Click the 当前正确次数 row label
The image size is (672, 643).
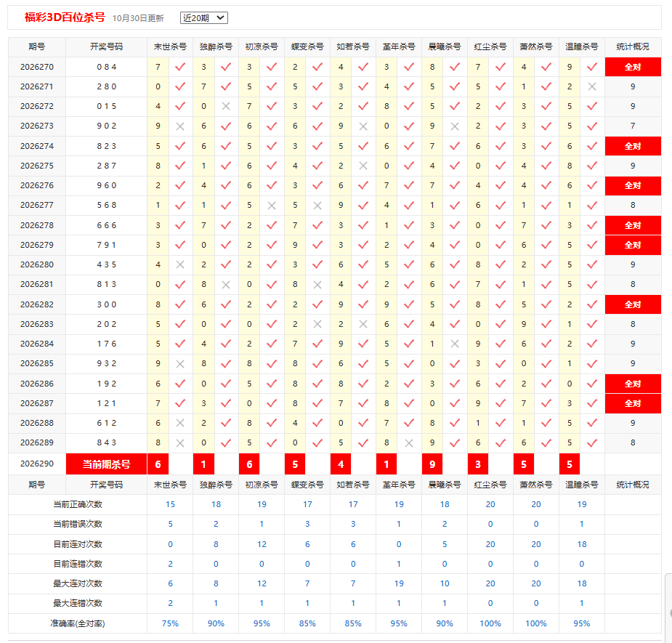[x=78, y=504]
